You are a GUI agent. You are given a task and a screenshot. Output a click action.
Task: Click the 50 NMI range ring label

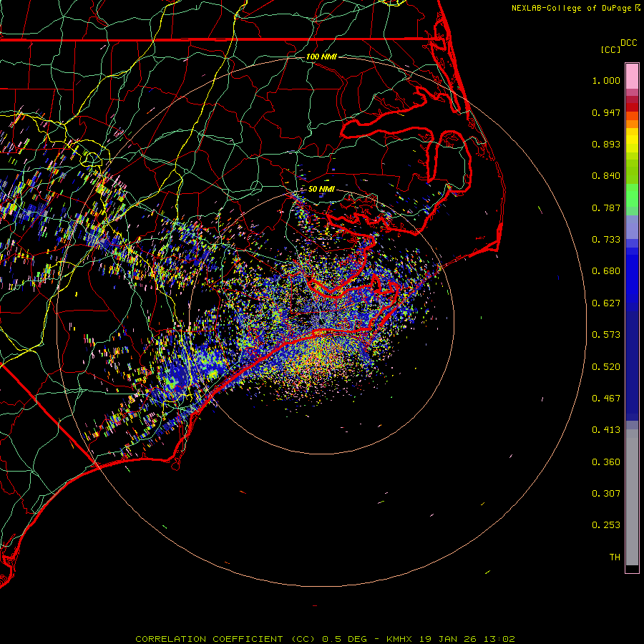click(321, 189)
